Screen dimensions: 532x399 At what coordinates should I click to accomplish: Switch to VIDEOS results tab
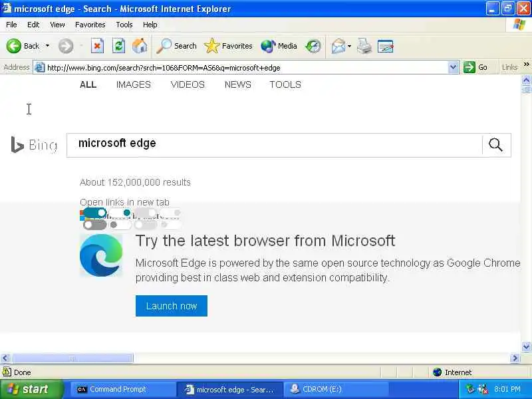tap(188, 84)
